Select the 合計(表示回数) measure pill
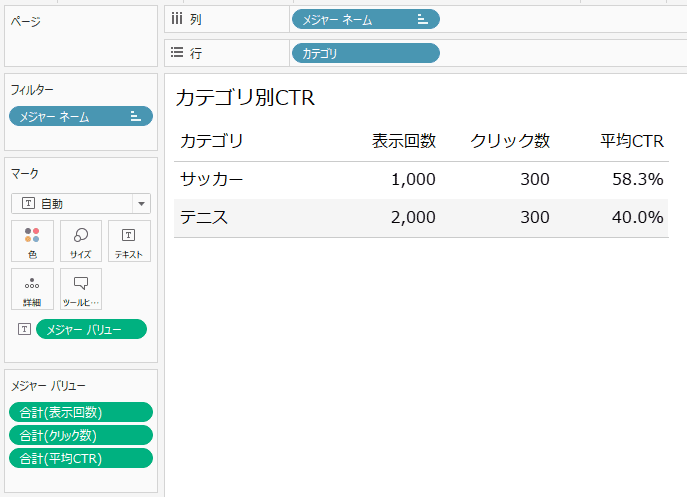Screen dimensions: 687x497 coord(80,412)
